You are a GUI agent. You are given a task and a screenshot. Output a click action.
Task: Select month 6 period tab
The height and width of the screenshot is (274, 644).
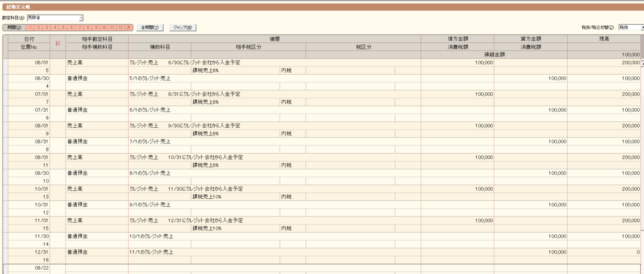[71, 27]
